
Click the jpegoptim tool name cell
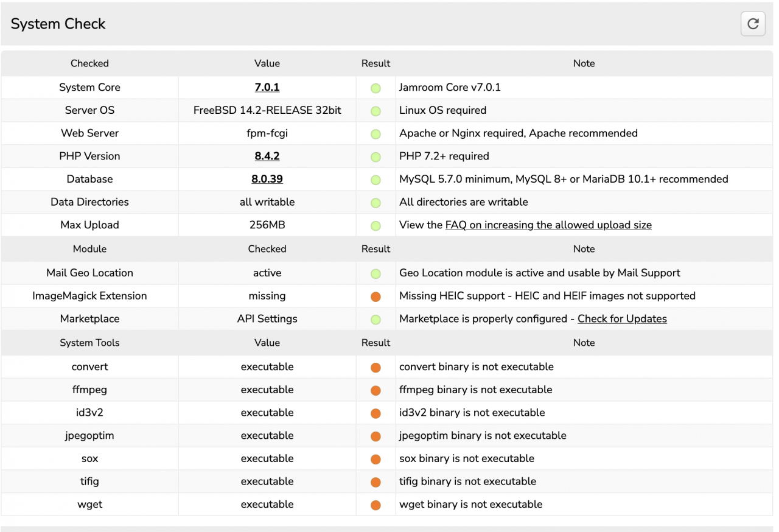(x=89, y=435)
